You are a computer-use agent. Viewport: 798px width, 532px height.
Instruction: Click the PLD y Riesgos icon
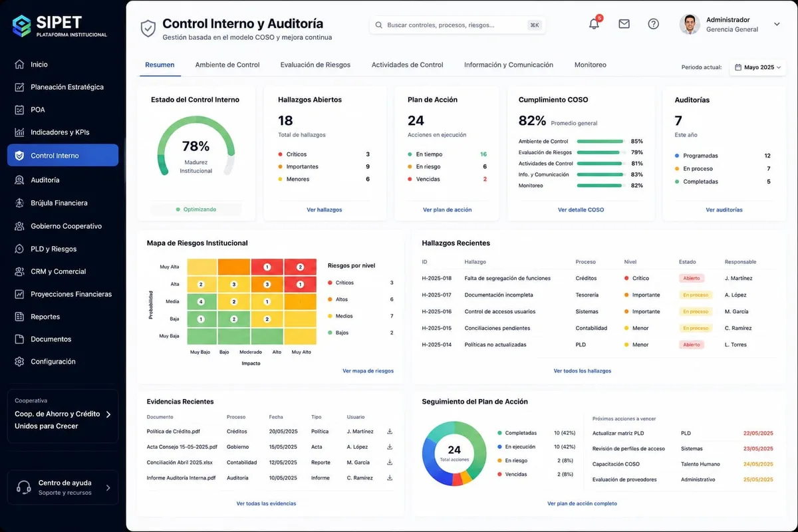[x=19, y=249]
